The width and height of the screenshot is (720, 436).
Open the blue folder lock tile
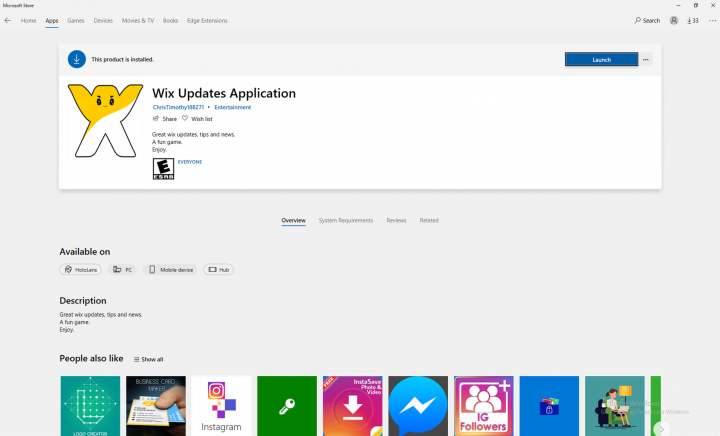[549, 406]
